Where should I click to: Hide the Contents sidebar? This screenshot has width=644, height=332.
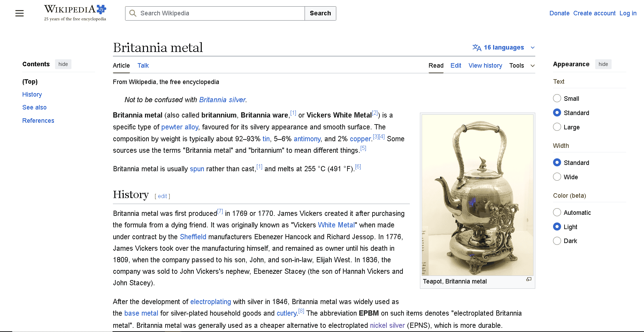pyautogui.click(x=63, y=64)
